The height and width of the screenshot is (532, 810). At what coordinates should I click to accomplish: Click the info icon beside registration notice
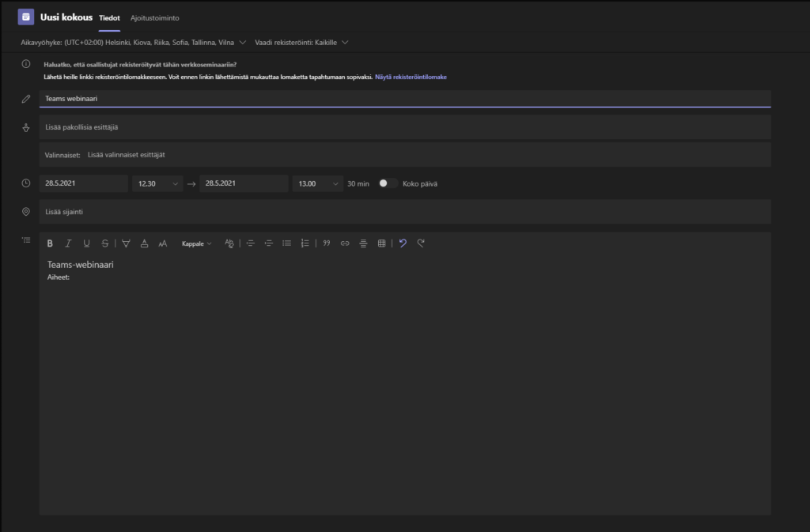(26, 64)
